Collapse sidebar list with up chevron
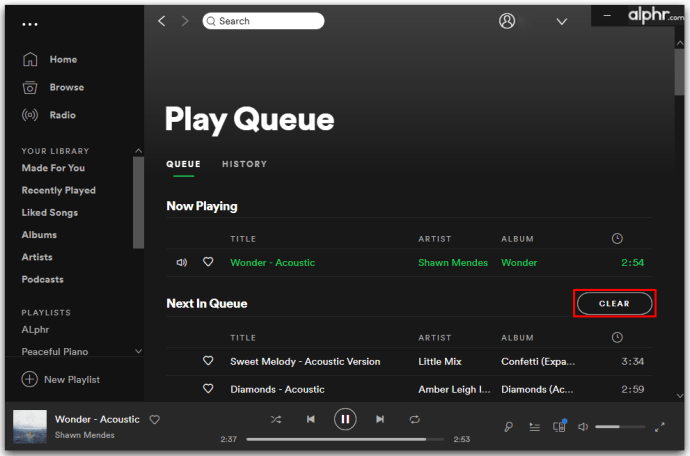 click(x=139, y=151)
